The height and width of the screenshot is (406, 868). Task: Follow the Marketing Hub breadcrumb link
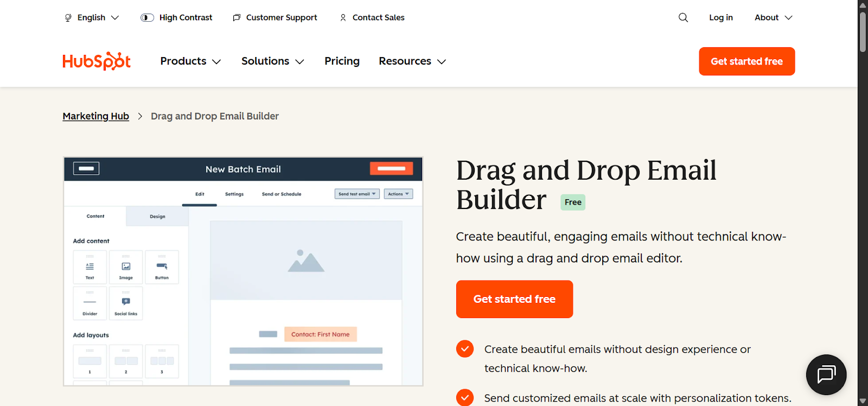click(96, 116)
